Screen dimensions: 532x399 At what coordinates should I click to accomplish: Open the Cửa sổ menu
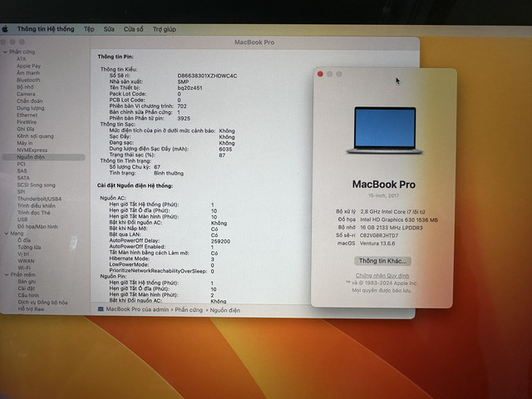tap(133, 29)
